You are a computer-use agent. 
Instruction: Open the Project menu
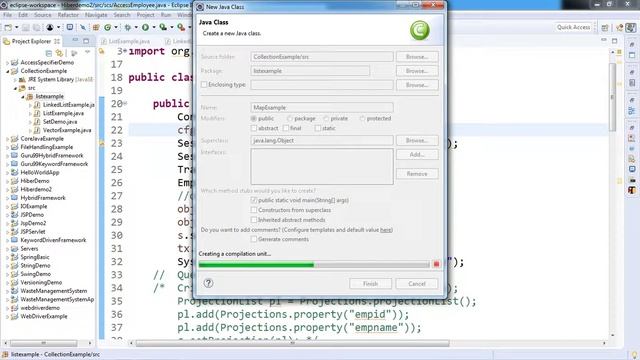pyautogui.click(x=145, y=15)
